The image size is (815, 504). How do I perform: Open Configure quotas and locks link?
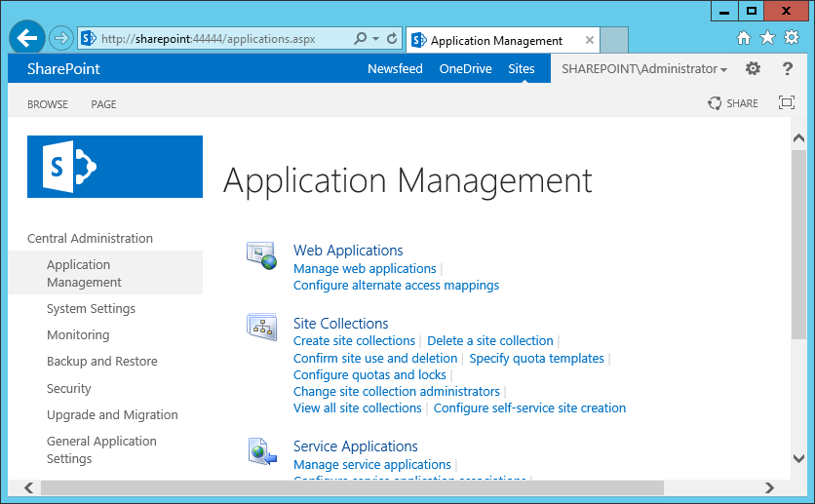point(369,375)
